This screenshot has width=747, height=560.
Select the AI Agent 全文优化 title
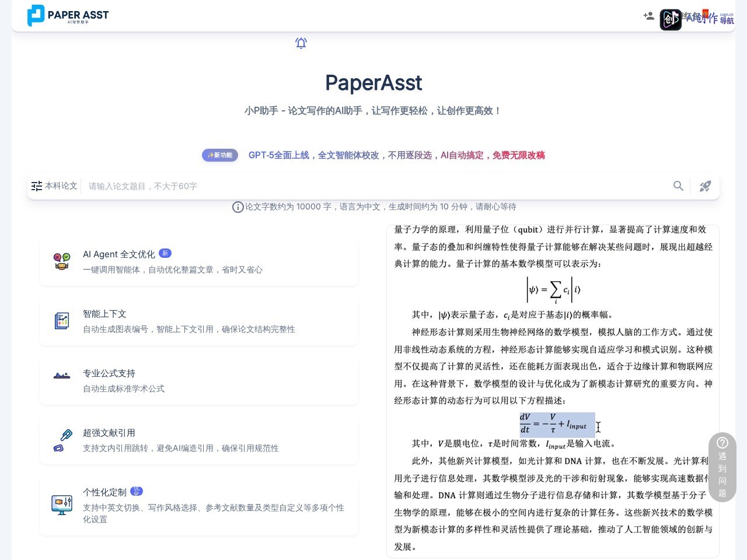tap(119, 254)
